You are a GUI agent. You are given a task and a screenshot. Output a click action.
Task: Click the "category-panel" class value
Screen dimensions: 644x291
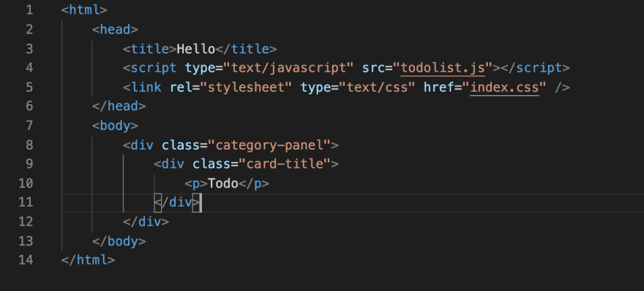(x=269, y=145)
